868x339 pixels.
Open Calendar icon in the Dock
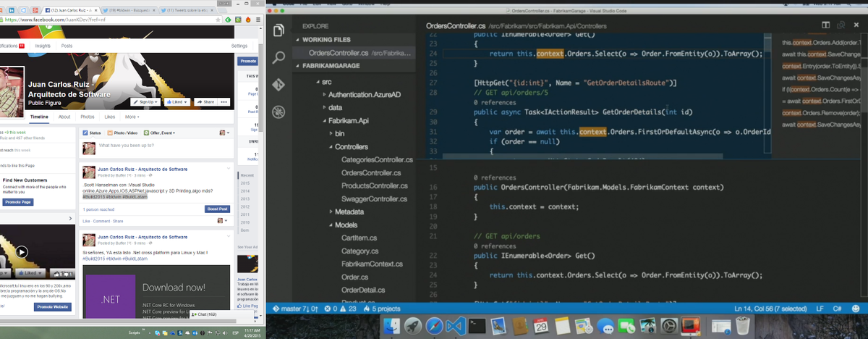point(541,327)
